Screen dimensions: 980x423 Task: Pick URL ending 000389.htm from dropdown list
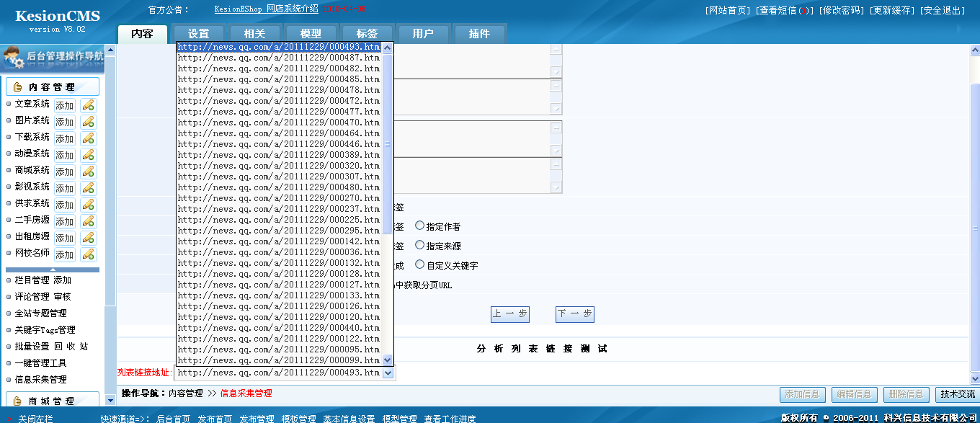279,155
